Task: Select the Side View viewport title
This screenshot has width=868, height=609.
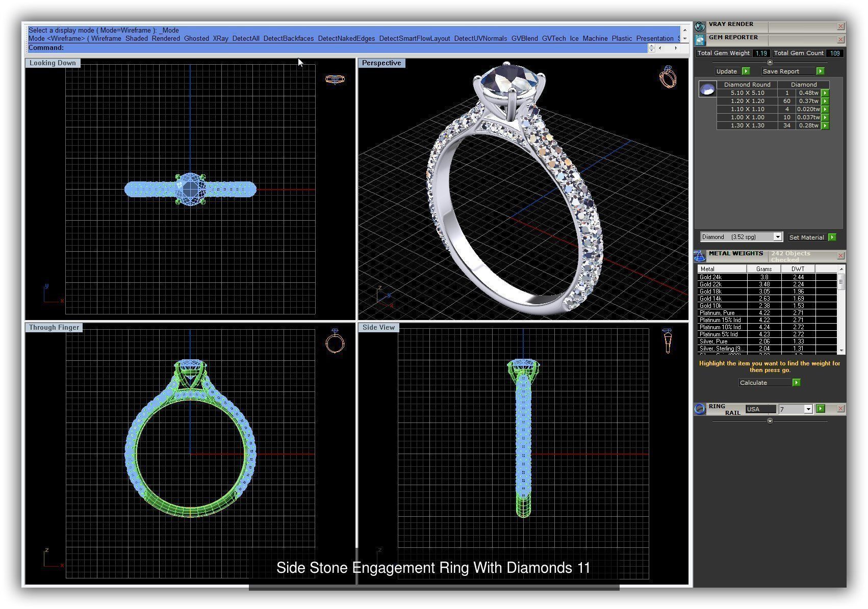Action: [x=378, y=328]
